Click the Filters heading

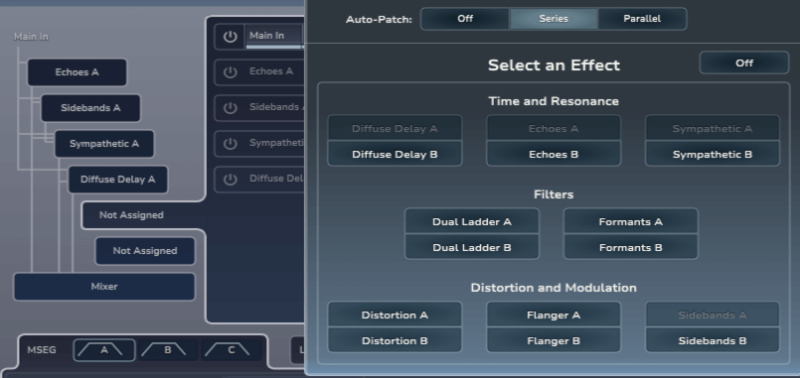coord(554,194)
